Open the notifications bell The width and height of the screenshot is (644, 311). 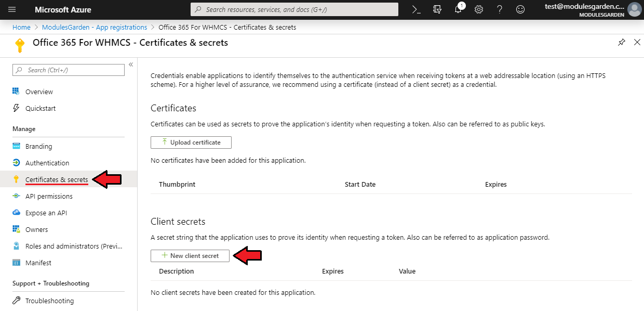[458, 9]
